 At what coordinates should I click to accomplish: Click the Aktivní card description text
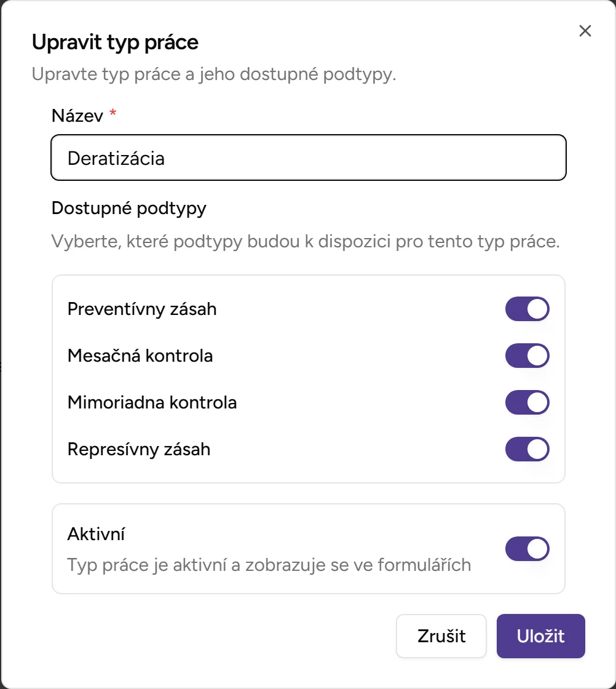click(269, 564)
